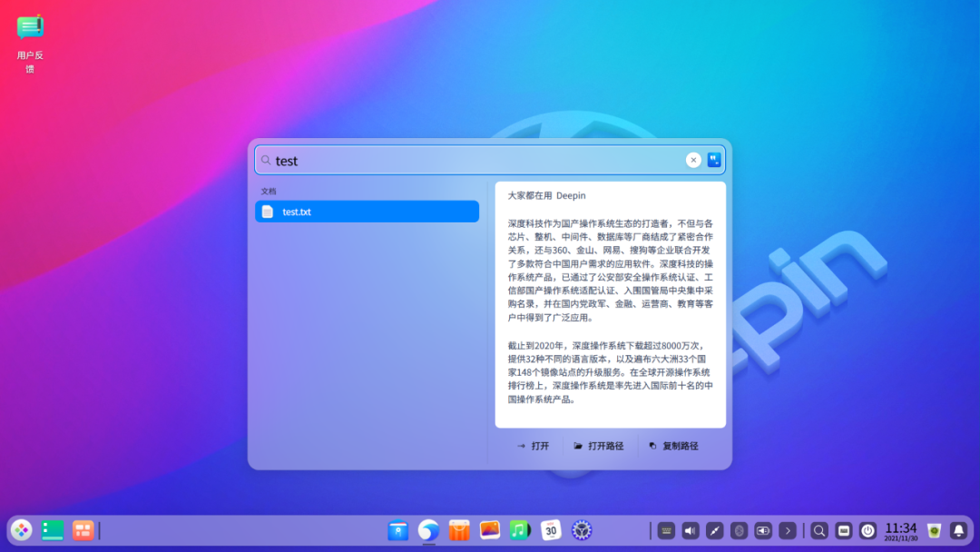Open Control Center gear in the dock
The image size is (980, 552).
point(582,530)
